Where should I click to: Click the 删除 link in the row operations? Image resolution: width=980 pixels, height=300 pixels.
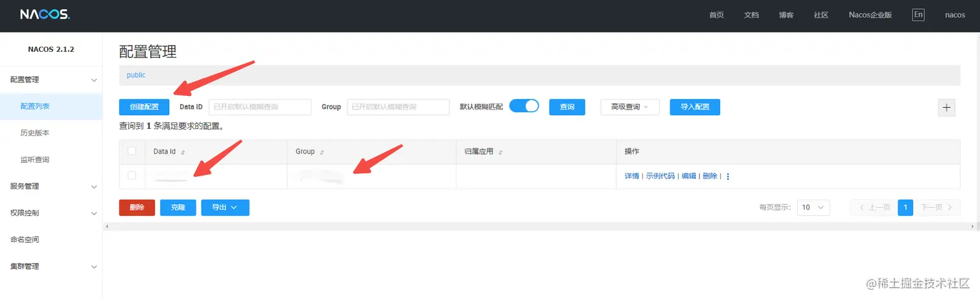pyautogui.click(x=710, y=176)
